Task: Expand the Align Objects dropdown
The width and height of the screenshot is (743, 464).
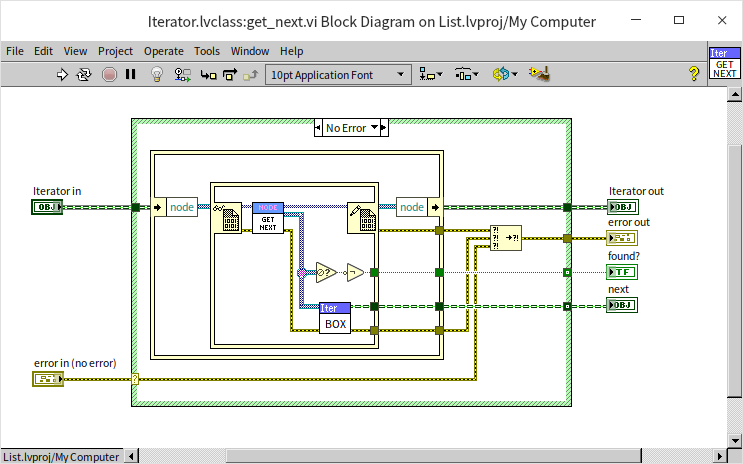Action: pos(431,74)
